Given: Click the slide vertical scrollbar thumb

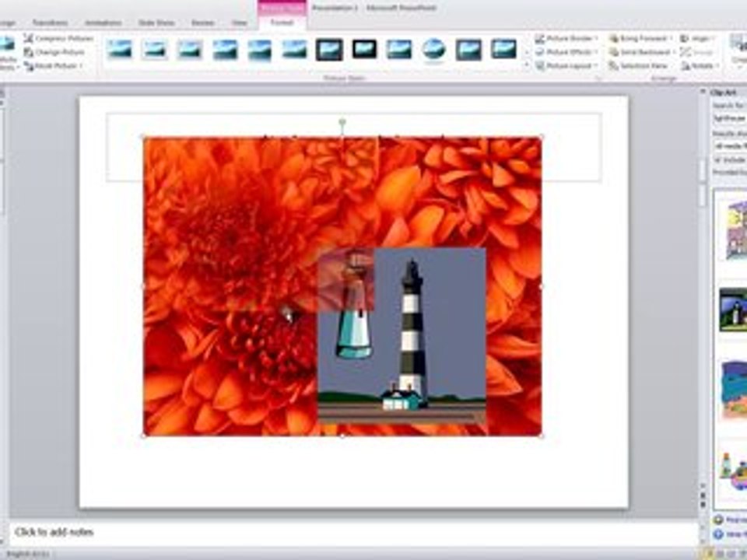Looking at the screenshot, I should (x=703, y=170).
